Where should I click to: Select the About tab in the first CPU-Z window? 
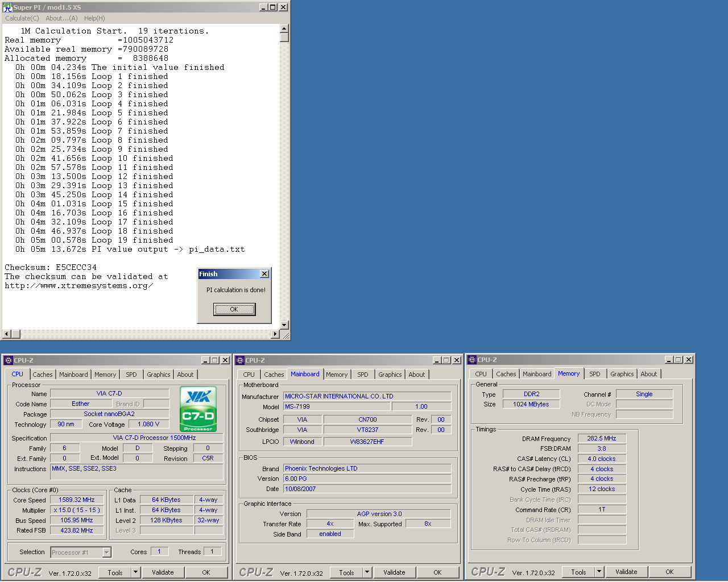click(x=185, y=375)
